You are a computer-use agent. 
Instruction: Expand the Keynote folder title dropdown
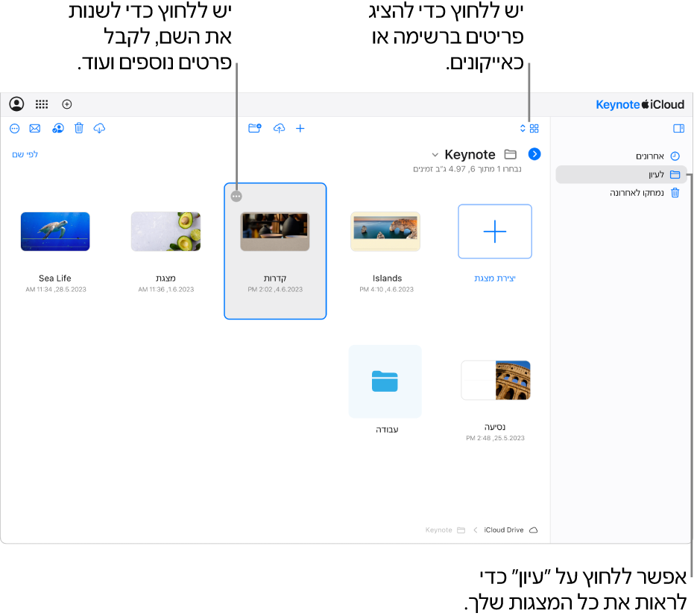pyautogui.click(x=435, y=154)
